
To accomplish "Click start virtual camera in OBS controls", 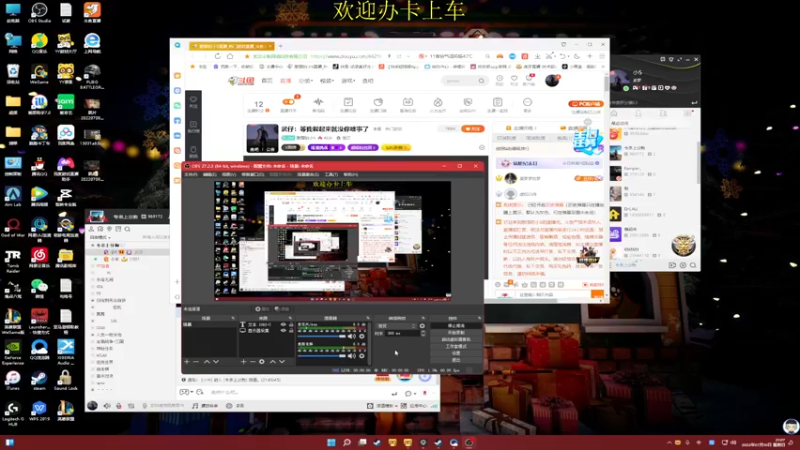I will pyautogui.click(x=456, y=339).
